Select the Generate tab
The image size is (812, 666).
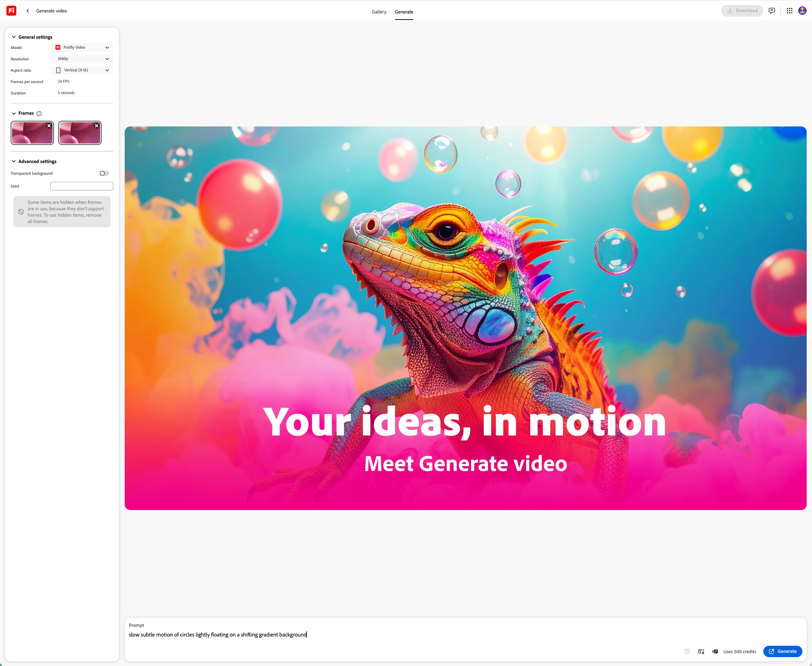point(404,11)
